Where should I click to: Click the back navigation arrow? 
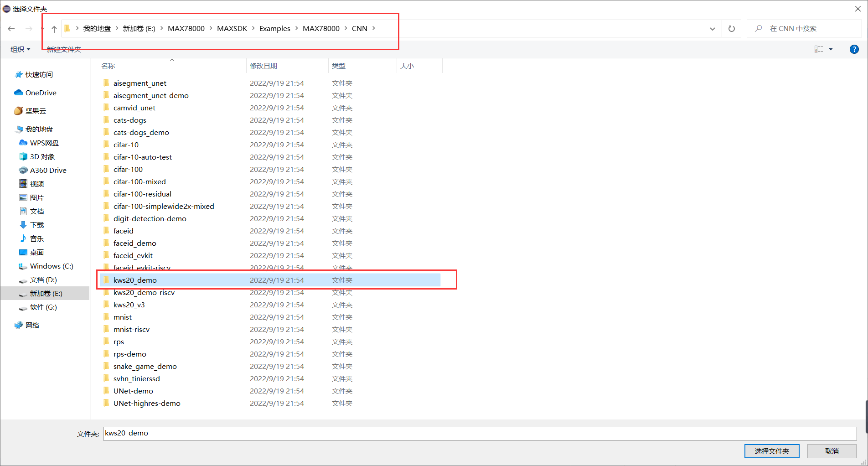point(11,28)
